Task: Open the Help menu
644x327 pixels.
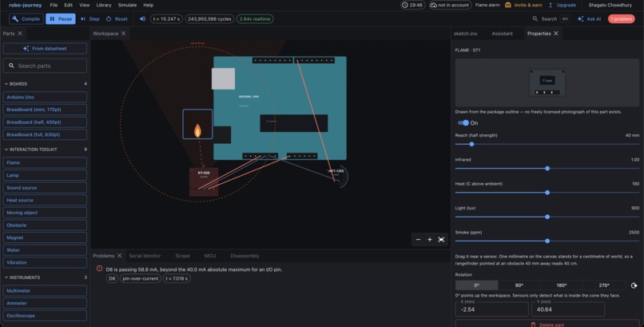Action: click(149, 5)
